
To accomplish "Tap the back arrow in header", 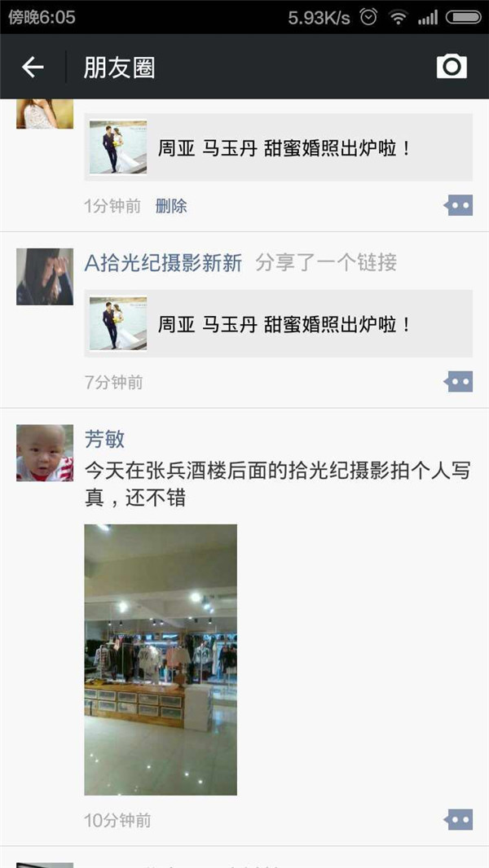I will point(33,67).
